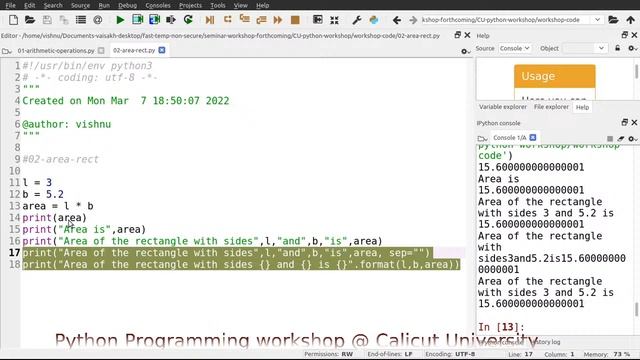Viewport: 640px width, 360px height.
Task: Browse for a working directory
Action: tap(613, 20)
